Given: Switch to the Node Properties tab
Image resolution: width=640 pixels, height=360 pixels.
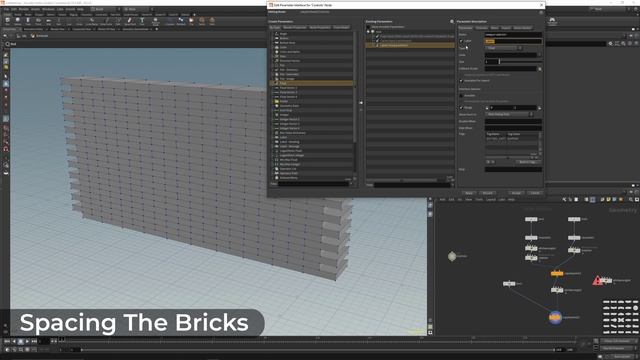Looking at the screenshot, I should tap(320, 27).
